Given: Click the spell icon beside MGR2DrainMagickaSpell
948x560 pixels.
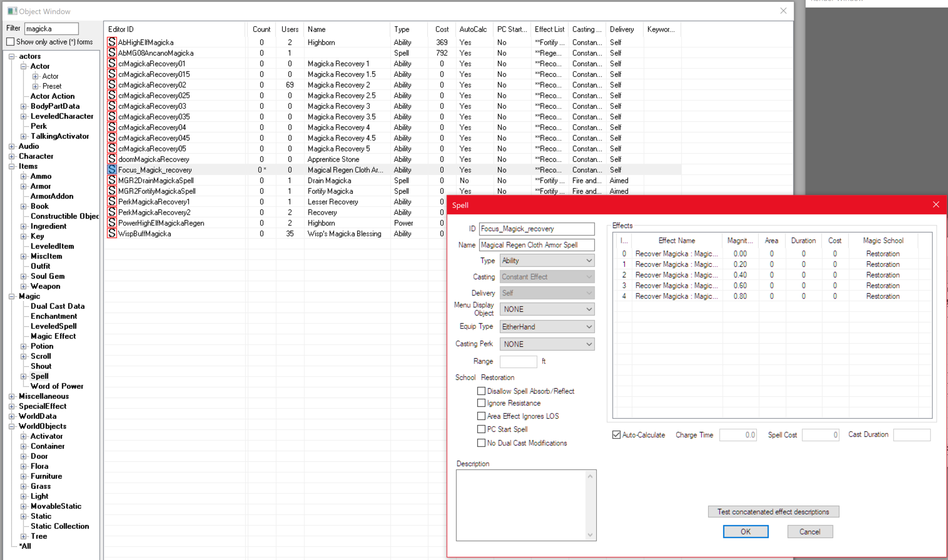Looking at the screenshot, I should (x=112, y=180).
